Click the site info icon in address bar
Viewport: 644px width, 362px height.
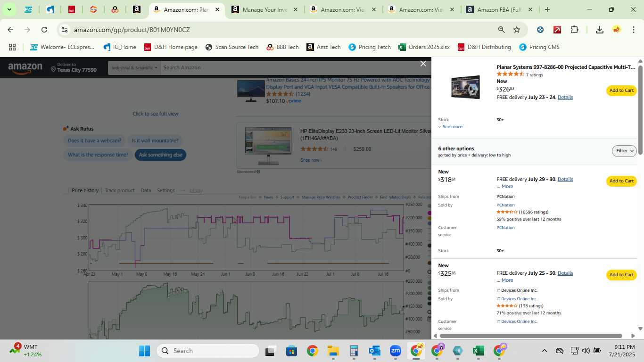65,30
